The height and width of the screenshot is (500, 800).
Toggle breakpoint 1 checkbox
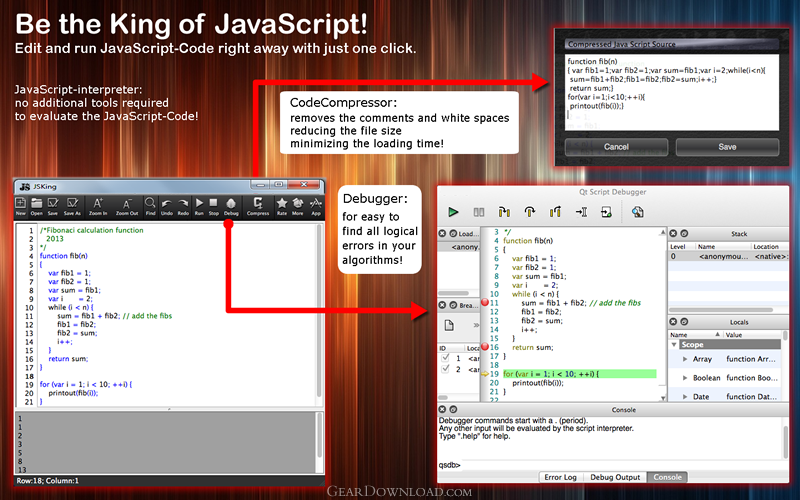coord(445,358)
